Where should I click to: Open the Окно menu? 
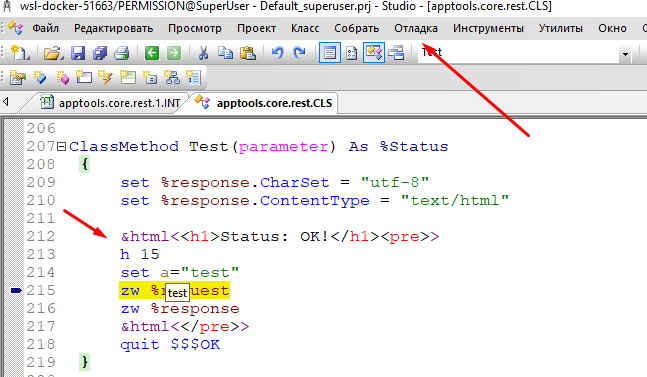point(612,28)
